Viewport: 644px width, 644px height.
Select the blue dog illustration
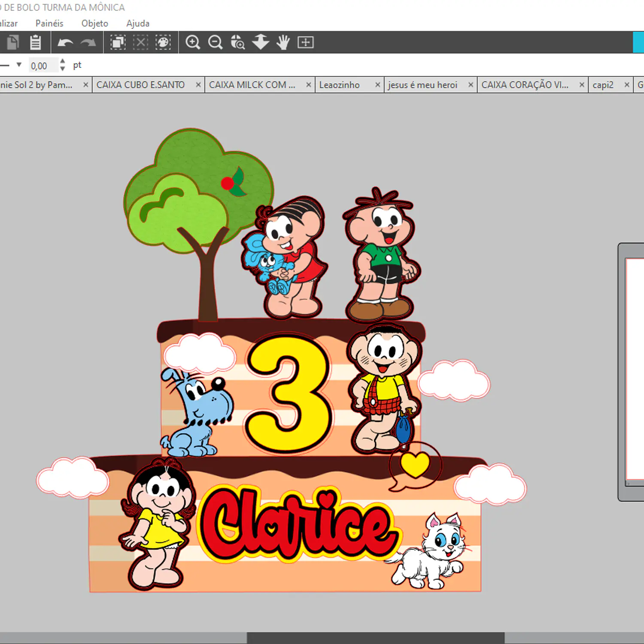tap(197, 412)
